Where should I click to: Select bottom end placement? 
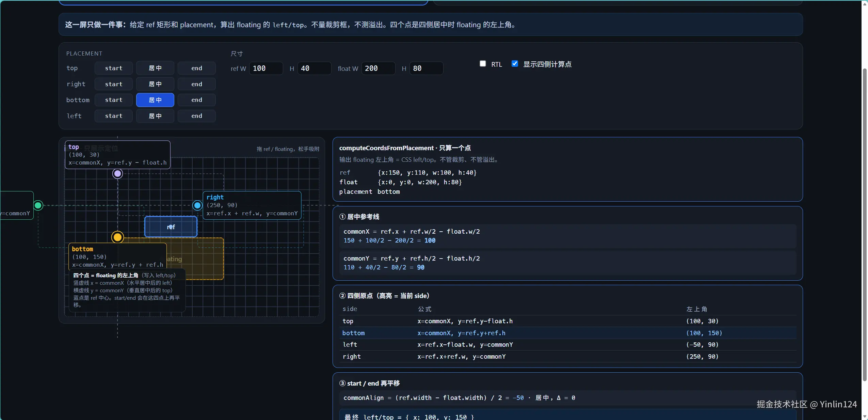(197, 100)
